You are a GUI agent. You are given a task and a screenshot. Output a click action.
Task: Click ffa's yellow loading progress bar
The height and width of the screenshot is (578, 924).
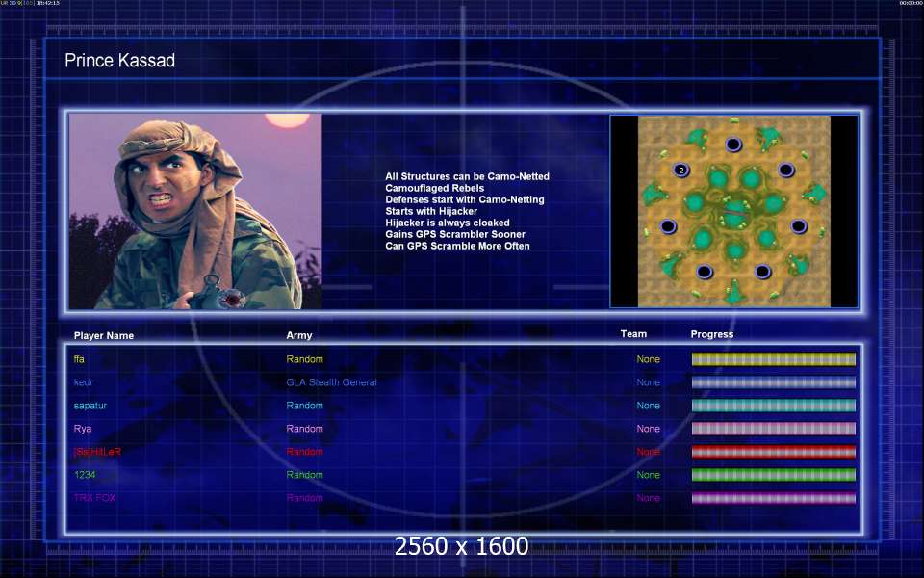[774, 359]
